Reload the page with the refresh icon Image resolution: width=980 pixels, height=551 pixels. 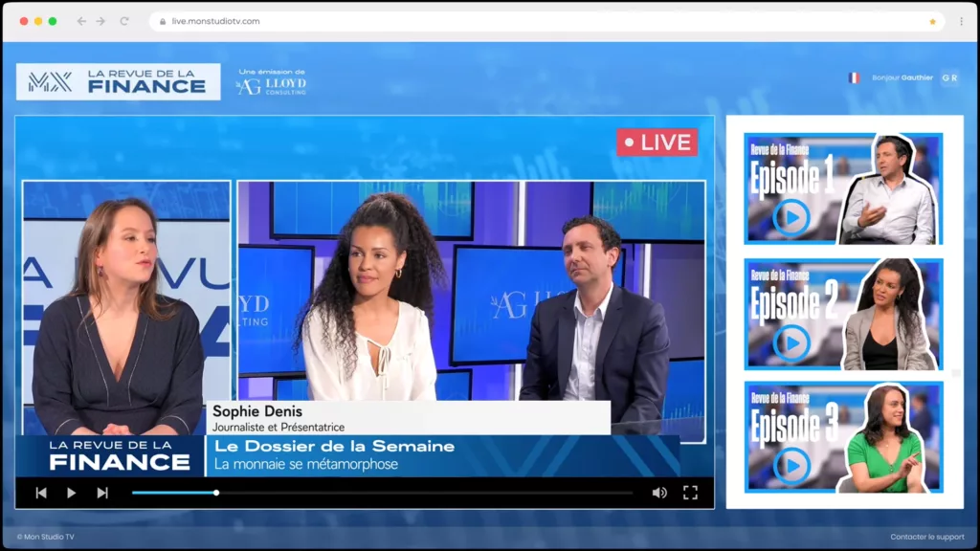[124, 21]
